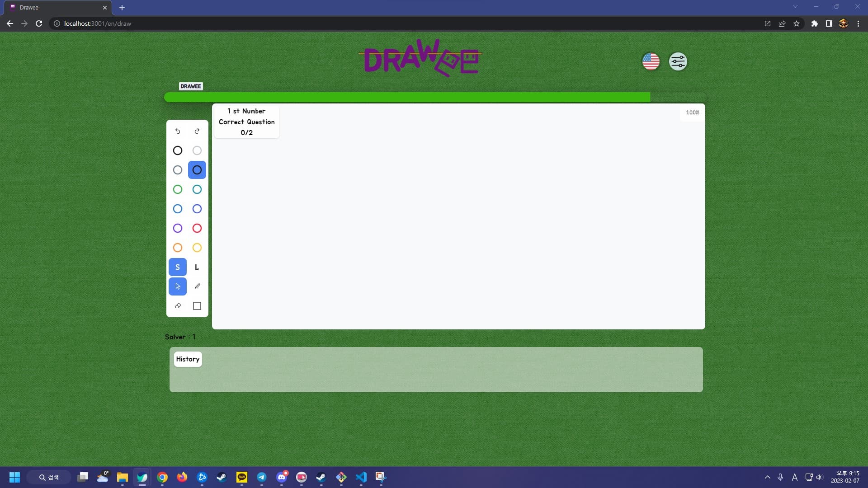This screenshot has height=488, width=868.
Task: Select the eraser tool
Action: pyautogui.click(x=178, y=306)
